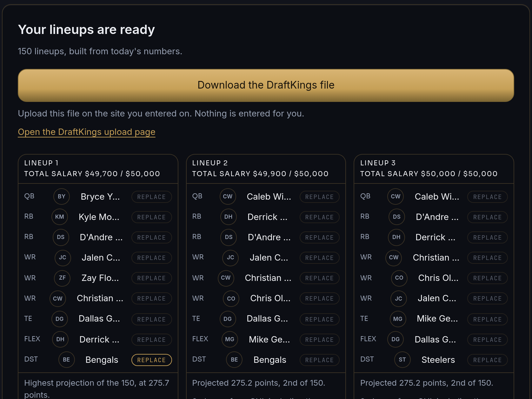Replace D'Andre RB in Lineup 2
Screen dimensions: 532x399
tap(319, 237)
